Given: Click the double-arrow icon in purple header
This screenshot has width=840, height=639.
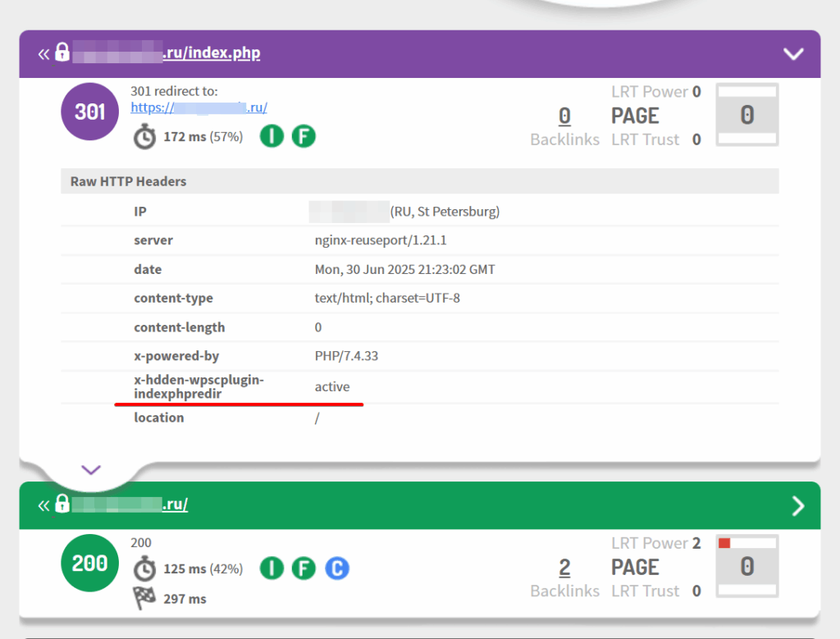Looking at the screenshot, I should [x=44, y=53].
